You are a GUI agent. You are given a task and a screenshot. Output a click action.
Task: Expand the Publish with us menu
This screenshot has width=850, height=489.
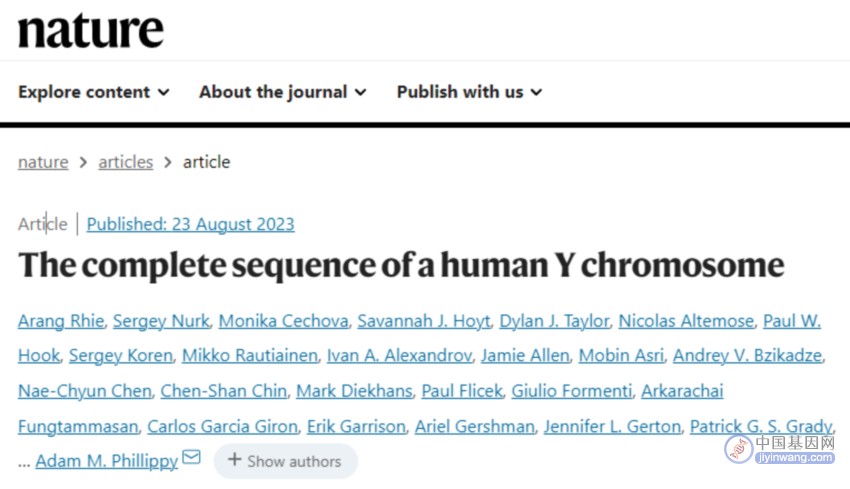(469, 92)
